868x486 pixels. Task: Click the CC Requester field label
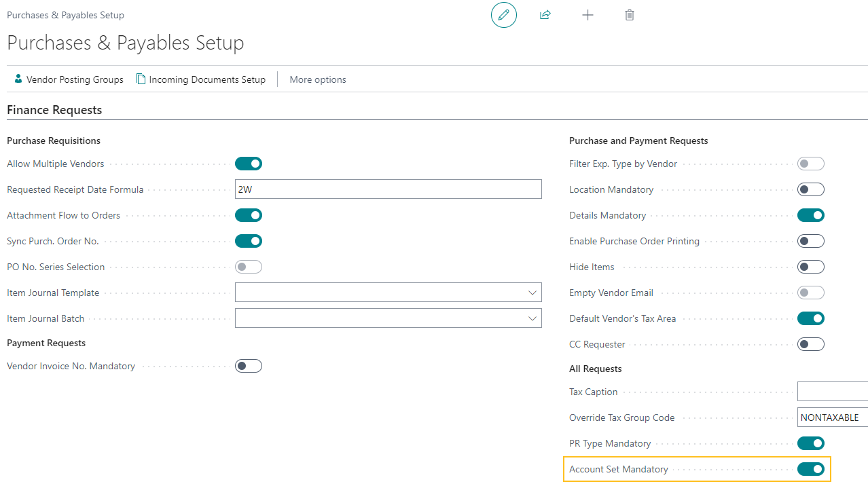597,344
